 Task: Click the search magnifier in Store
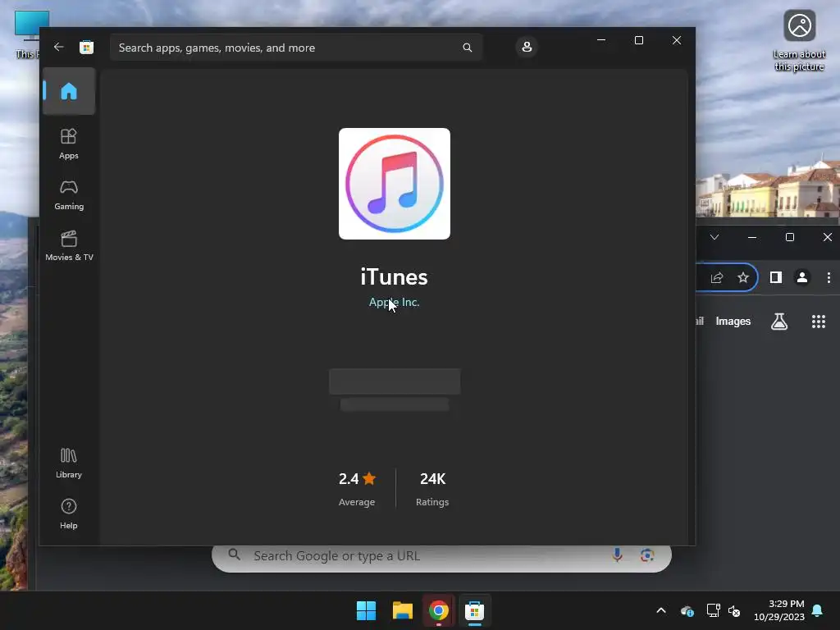coord(467,48)
